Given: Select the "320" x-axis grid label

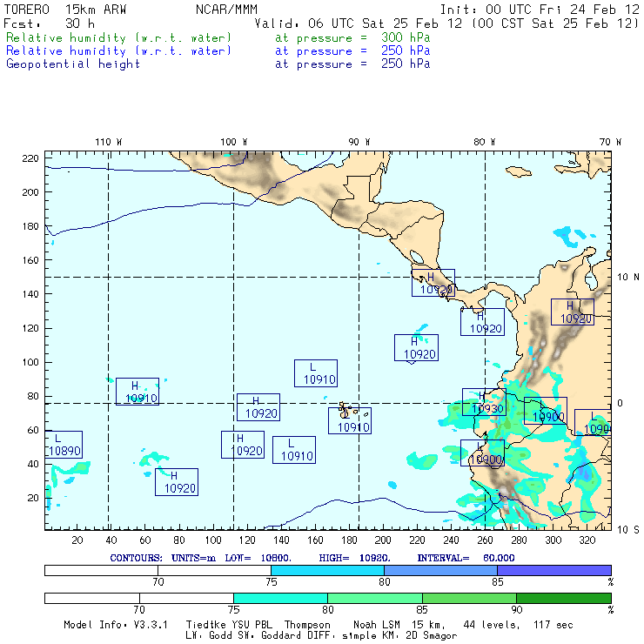Looking at the screenshot, I should (587, 540).
